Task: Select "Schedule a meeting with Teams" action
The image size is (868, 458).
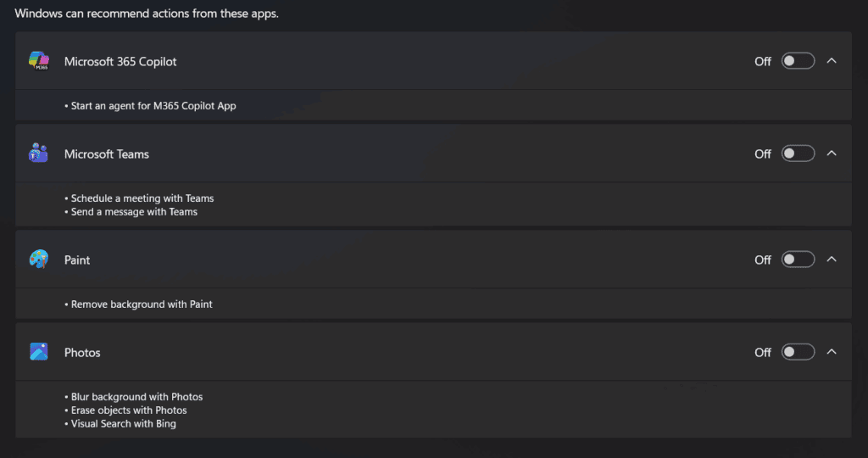Action: point(142,198)
